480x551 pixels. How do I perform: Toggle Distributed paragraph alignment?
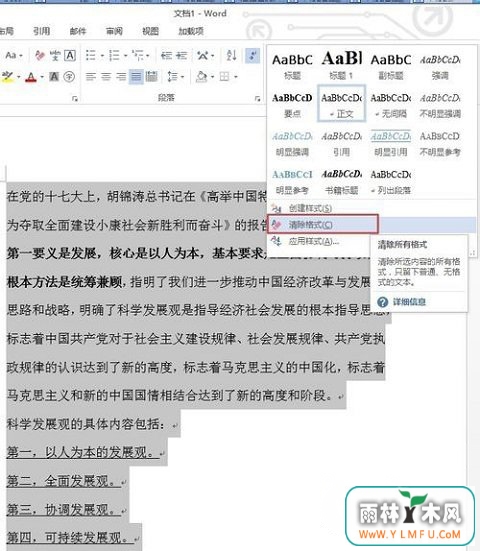151,76
